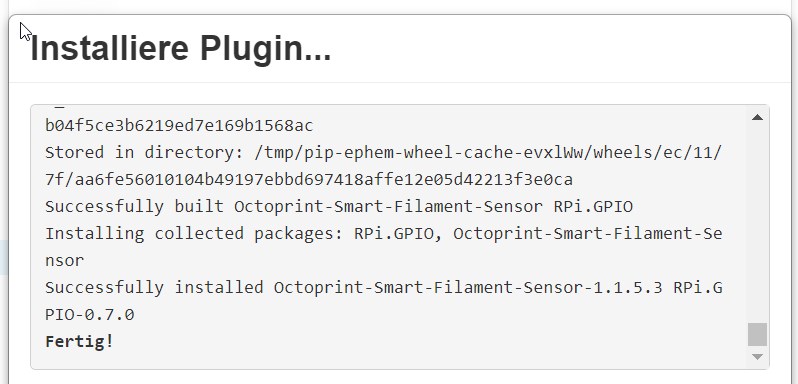Click the 'Octoprint-Smart-Filament-Sensor-1.1.5.3' package name
This screenshot has height=384, width=798.
[468, 287]
